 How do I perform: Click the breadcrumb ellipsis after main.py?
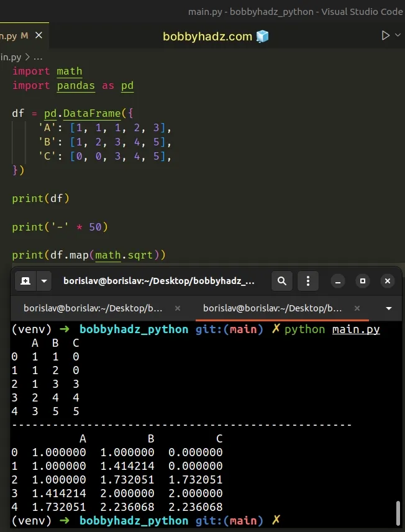pos(38,57)
